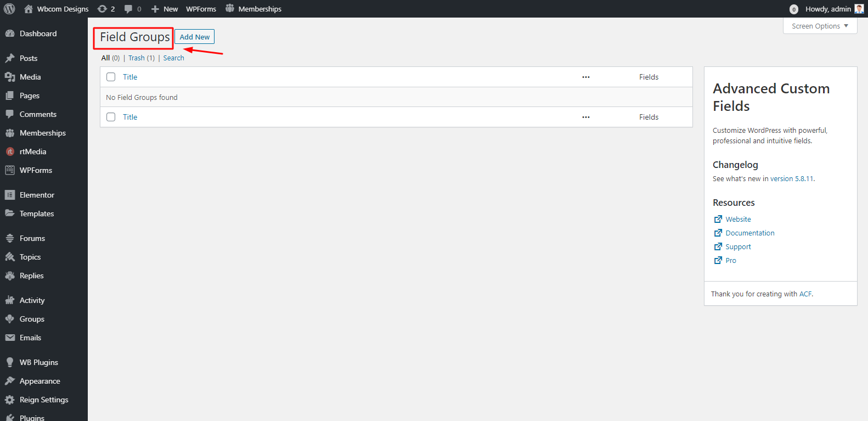The image size is (868, 421).
Task: Click the Templates folder icon in sidebar
Action: coord(10,214)
